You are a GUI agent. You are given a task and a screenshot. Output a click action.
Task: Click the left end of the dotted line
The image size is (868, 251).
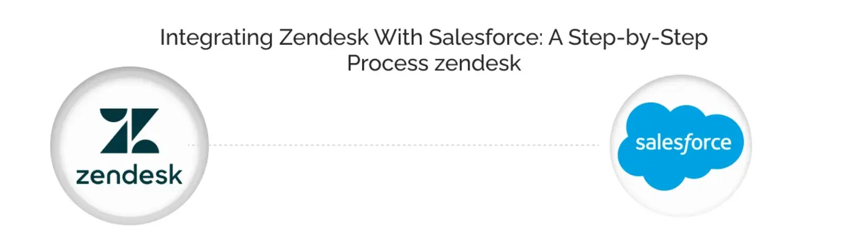[190, 145]
